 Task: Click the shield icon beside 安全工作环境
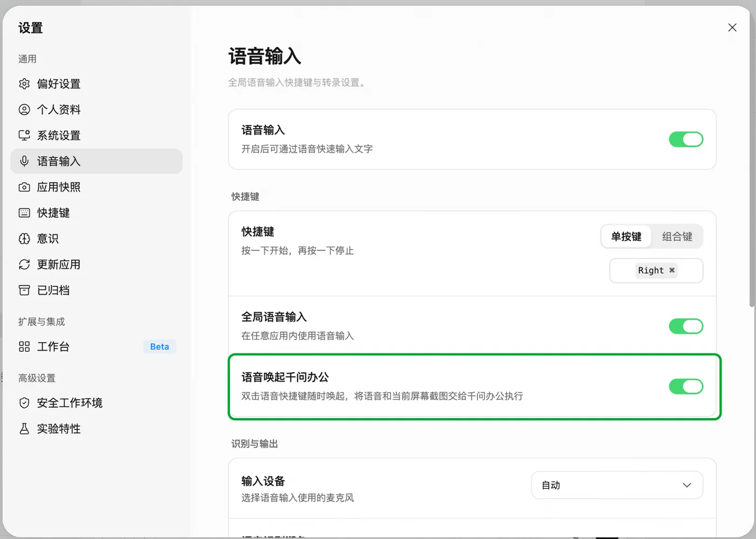[x=24, y=403]
